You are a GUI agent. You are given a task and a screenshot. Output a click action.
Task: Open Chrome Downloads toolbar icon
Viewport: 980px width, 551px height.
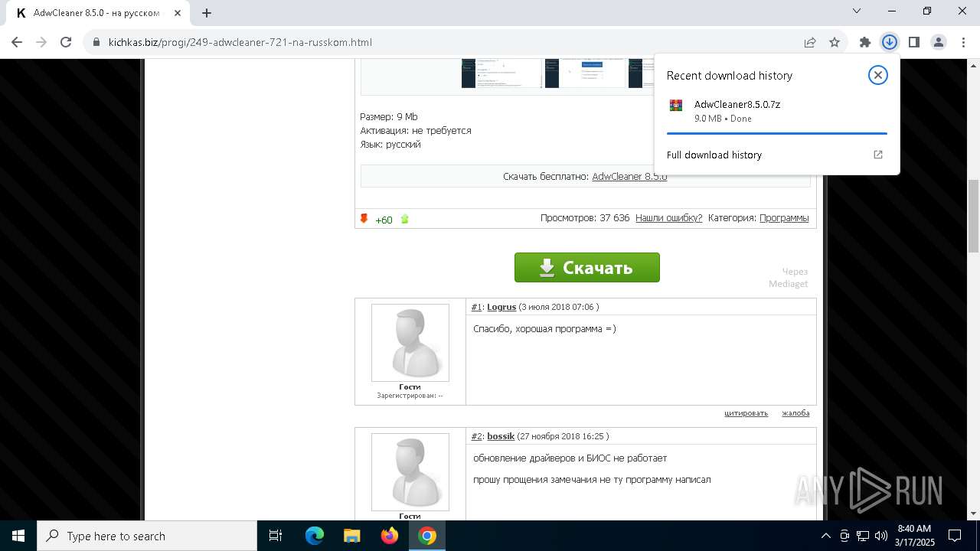pyautogui.click(x=889, y=42)
